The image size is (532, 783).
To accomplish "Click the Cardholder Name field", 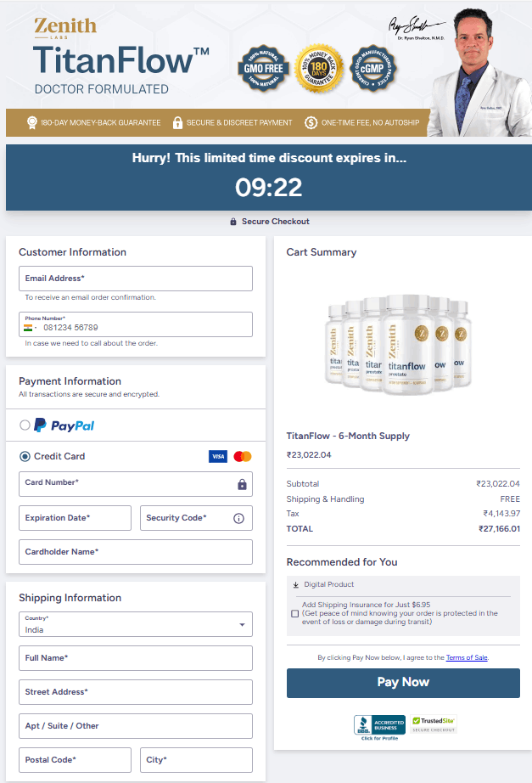I will pyautogui.click(x=136, y=552).
